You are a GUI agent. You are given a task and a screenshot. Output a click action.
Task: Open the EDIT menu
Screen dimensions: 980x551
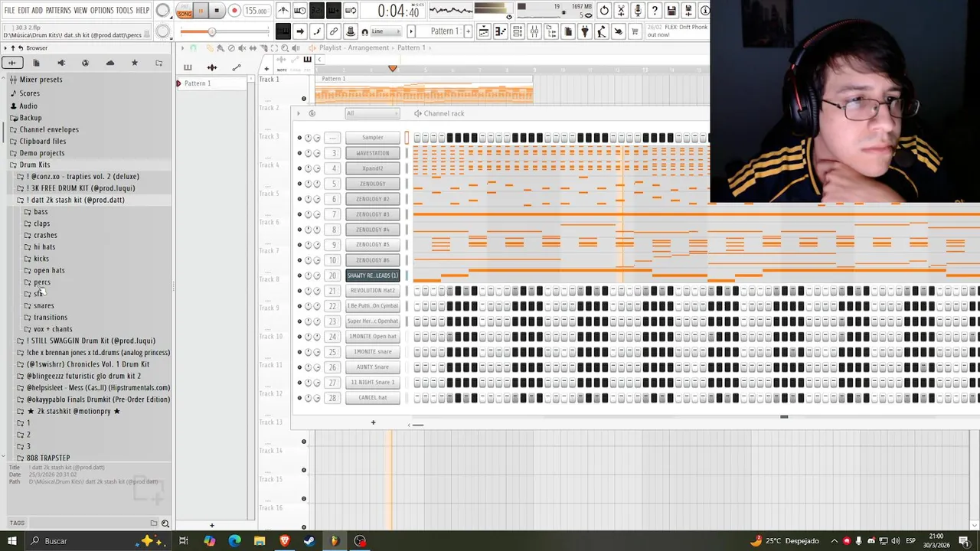click(x=23, y=11)
